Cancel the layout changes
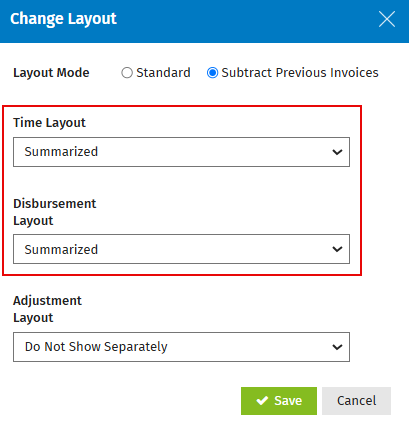Screen dimensions: 409x427 pos(356,401)
